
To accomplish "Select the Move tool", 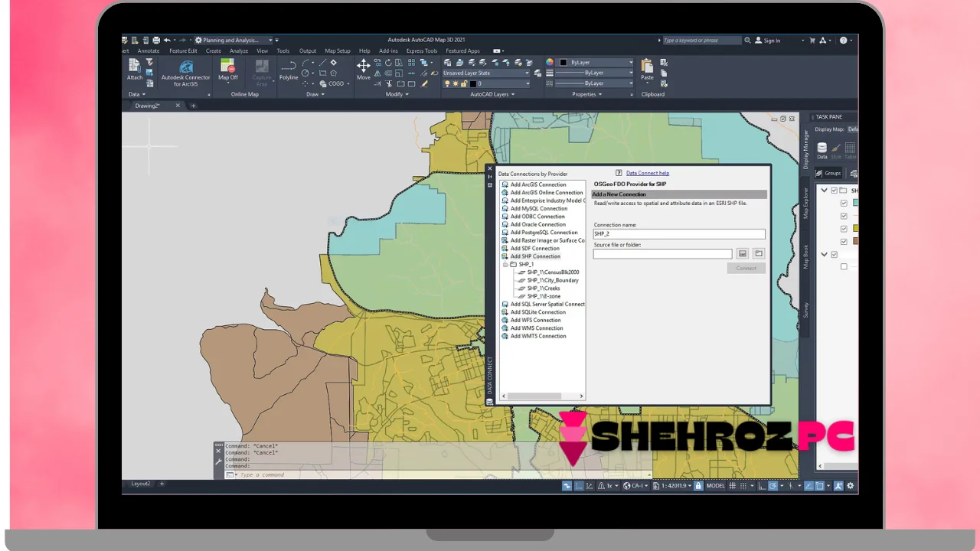I will coord(364,70).
